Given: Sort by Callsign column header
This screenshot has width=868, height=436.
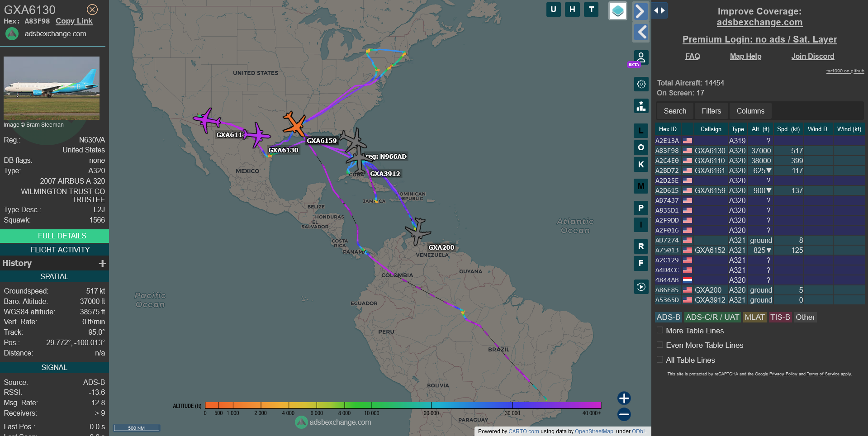Looking at the screenshot, I should [x=711, y=129].
